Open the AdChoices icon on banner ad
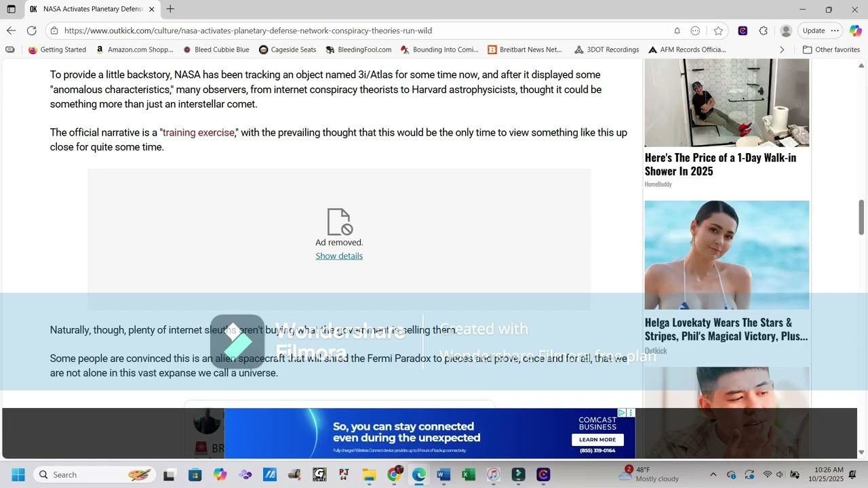Screen dimensions: 868x488 pyautogui.click(x=621, y=413)
